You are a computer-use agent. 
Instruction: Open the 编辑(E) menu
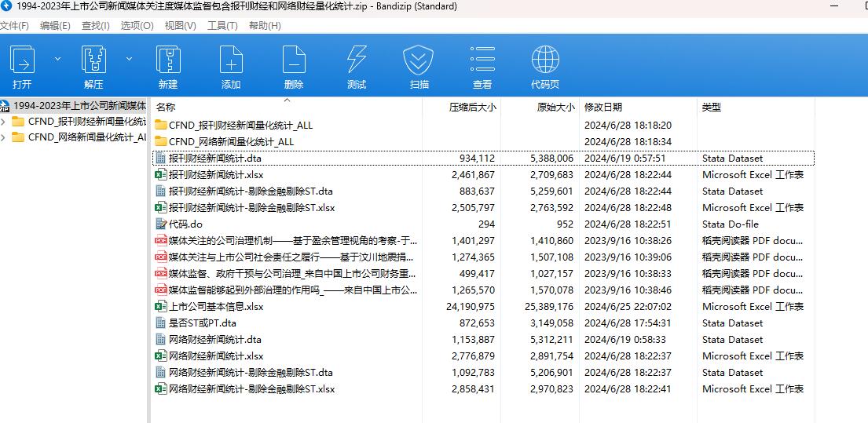[55, 25]
